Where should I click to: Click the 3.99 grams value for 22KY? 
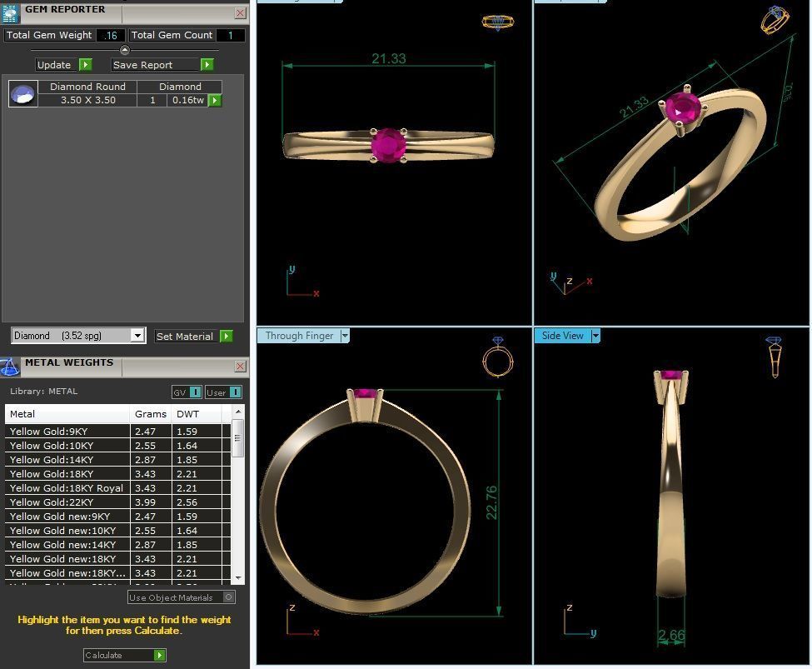click(145, 502)
